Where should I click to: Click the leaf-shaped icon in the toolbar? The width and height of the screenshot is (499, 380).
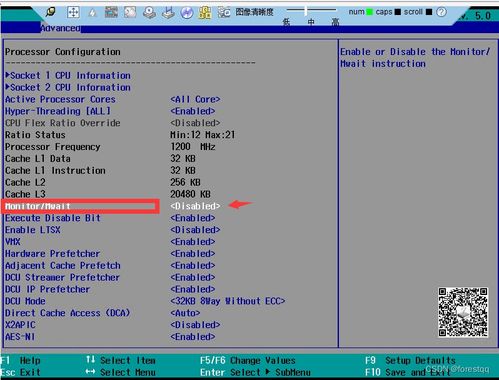click(51, 12)
